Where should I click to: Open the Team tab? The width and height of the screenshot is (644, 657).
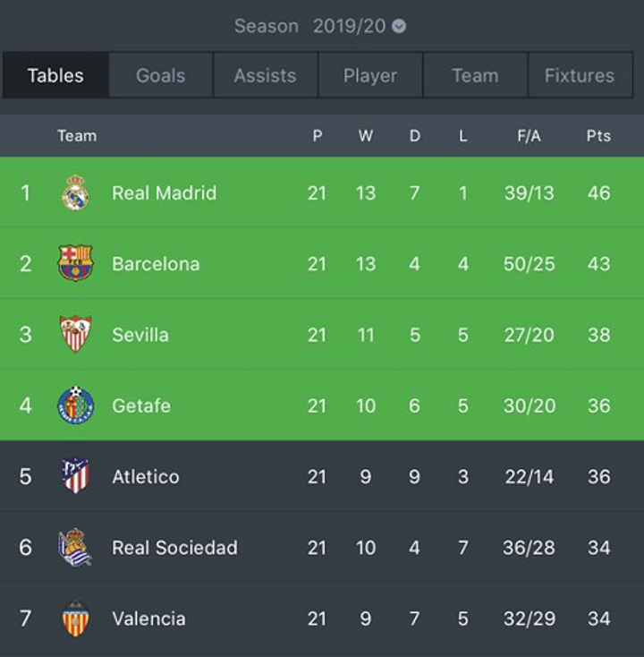pos(475,75)
